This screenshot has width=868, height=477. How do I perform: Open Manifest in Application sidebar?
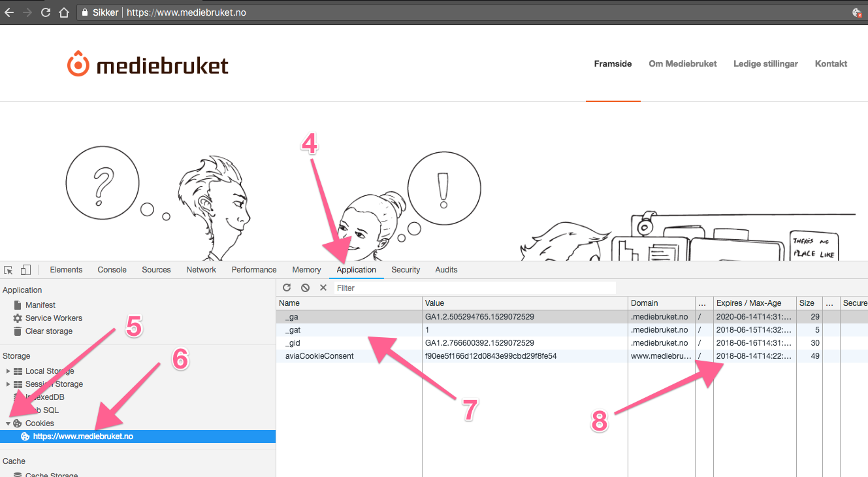pyautogui.click(x=40, y=305)
